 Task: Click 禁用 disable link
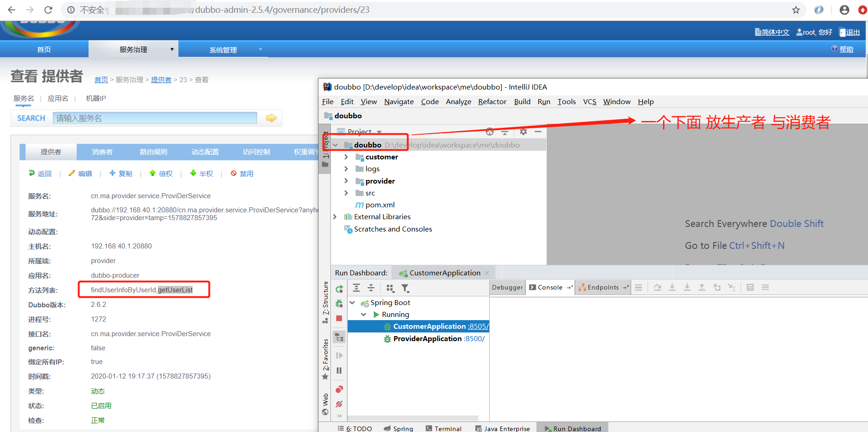point(242,174)
